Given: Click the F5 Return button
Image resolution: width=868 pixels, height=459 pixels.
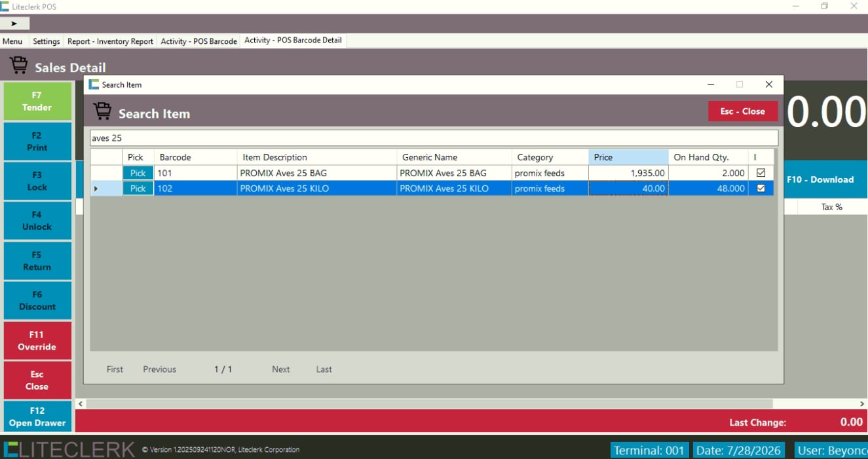Looking at the screenshot, I should [x=37, y=261].
